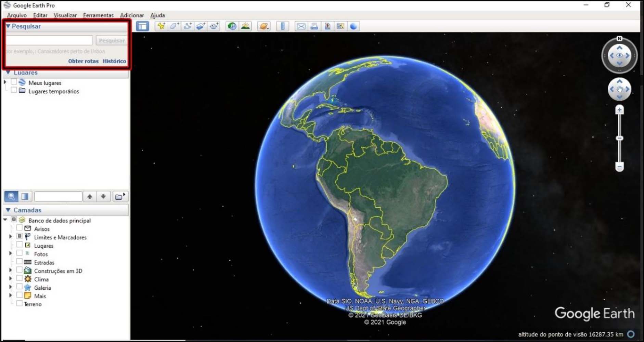Click the Print icon in the toolbar

point(314,26)
